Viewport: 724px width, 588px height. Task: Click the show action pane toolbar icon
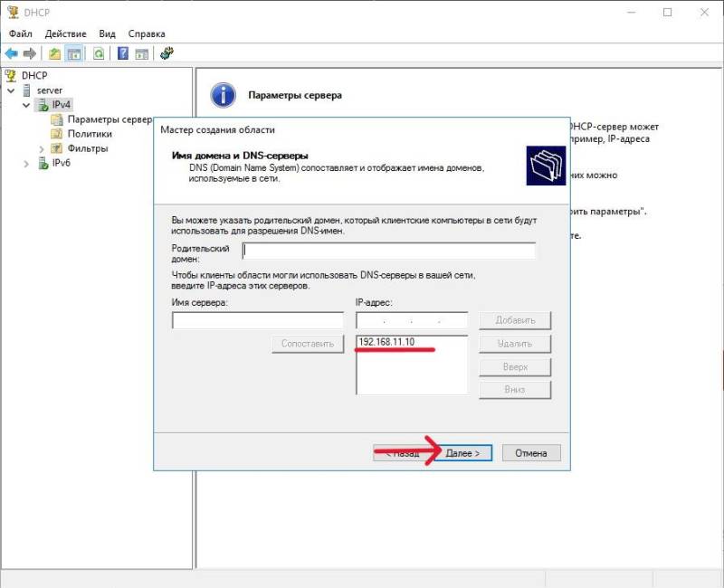click(141, 53)
